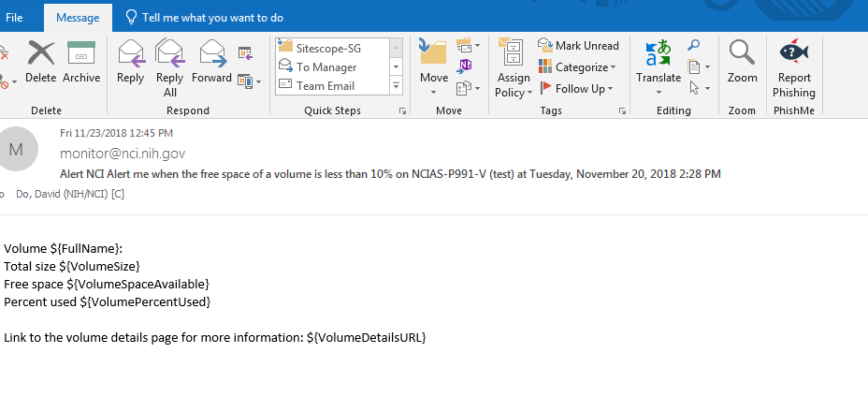Switch to the Message tab
This screenshot has width=868, height=397.
click(78, 18)
